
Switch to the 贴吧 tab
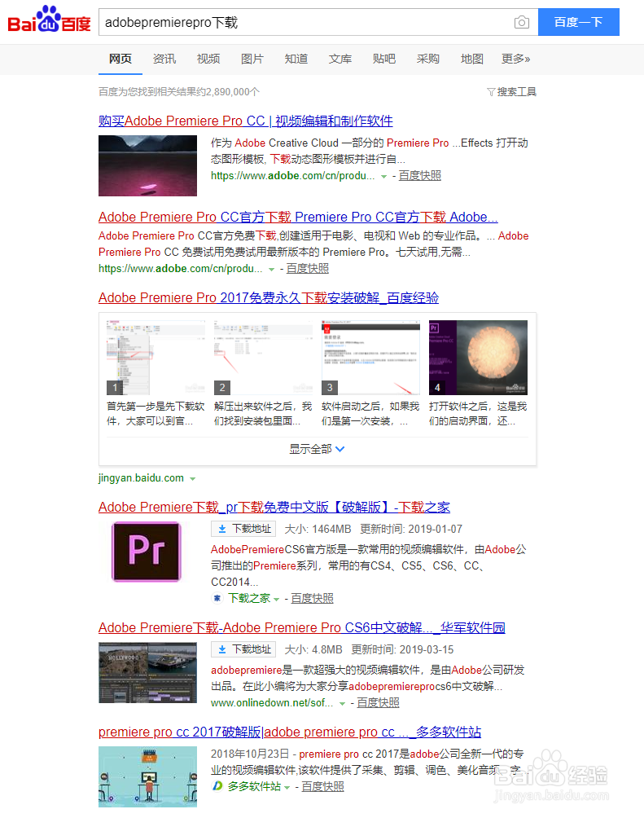[x=383, y=59]
